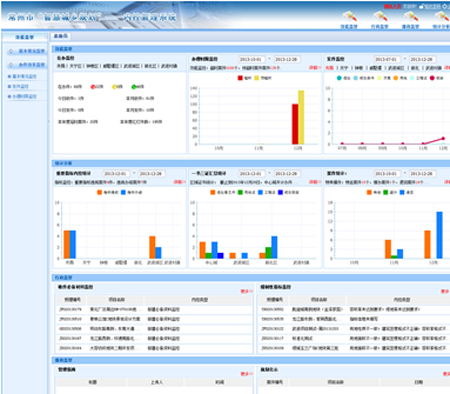
Task: Select the red active region filter in line chart panel
Action: (x=329, y=68)
